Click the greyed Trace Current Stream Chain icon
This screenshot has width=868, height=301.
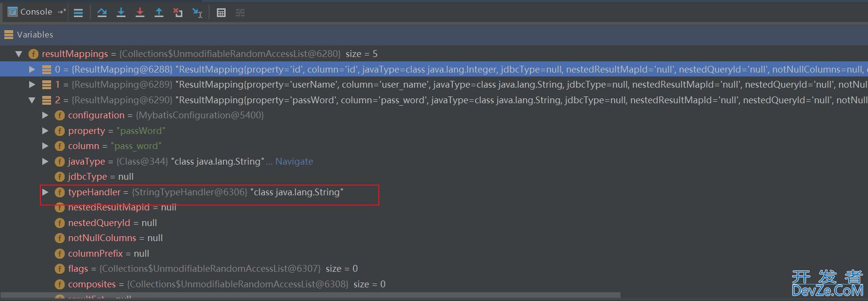pos(240,13)
